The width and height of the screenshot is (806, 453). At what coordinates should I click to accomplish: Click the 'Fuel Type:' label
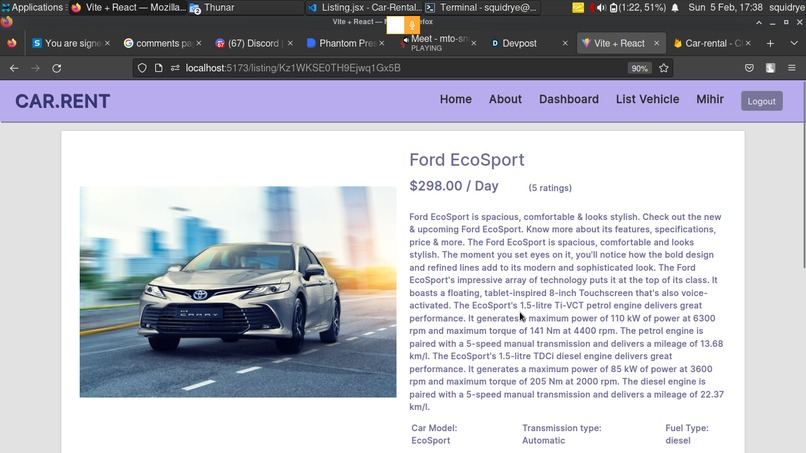tap(687, 428)
